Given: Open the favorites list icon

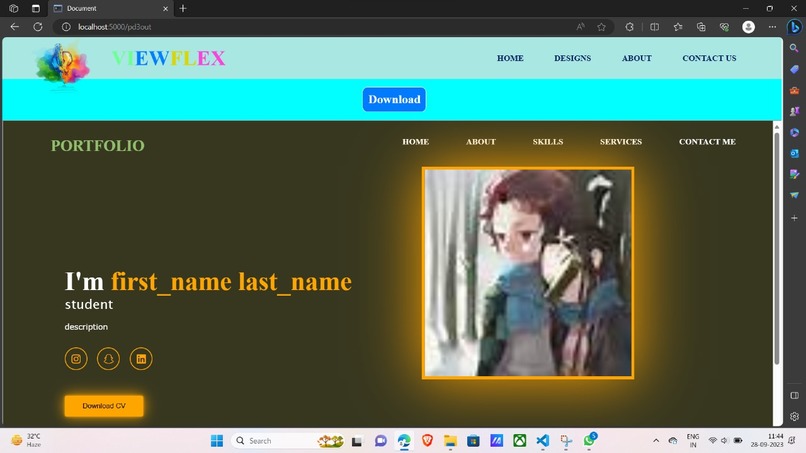Looking at the screenshot, I should pyautogui.click(x=678, y=27).
